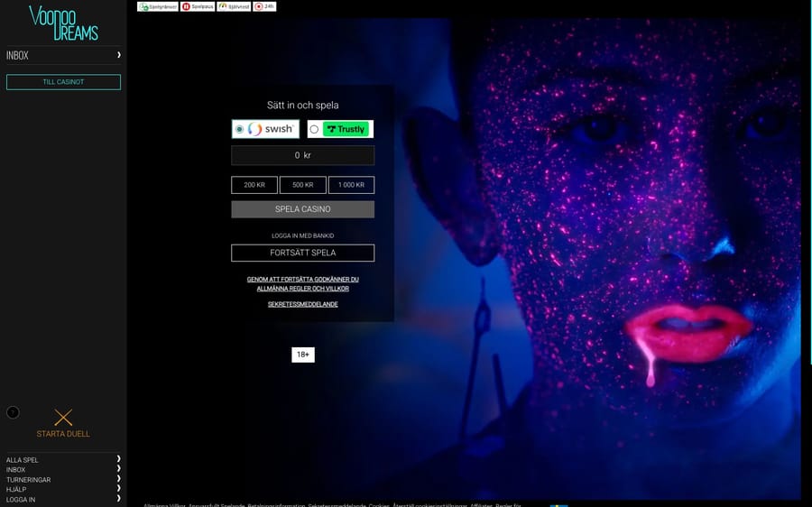Click the Voodoo Dreams logo

click(63, 23)
